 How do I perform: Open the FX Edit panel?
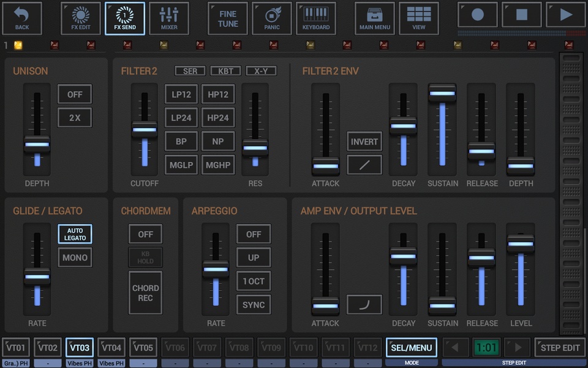point(81,18)
